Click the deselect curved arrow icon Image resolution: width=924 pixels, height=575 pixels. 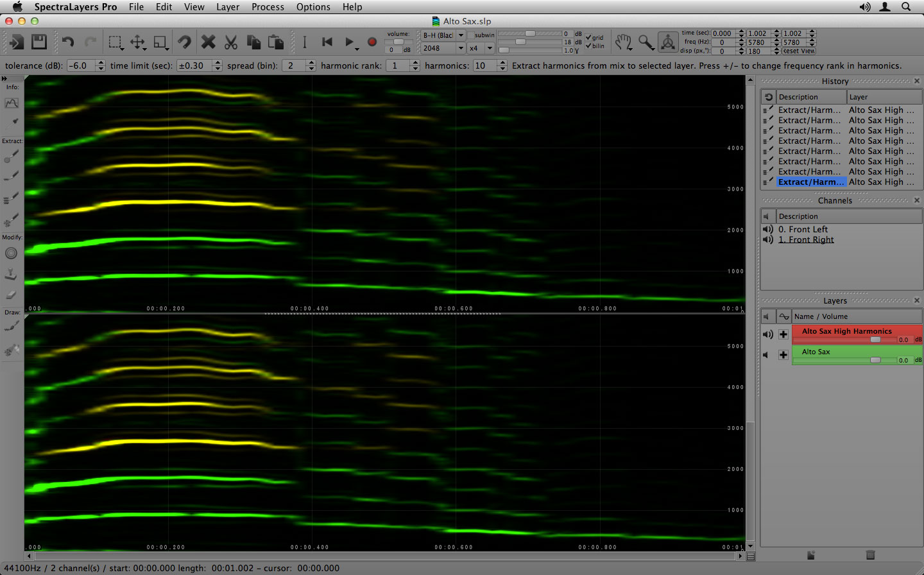pos(184,42)
